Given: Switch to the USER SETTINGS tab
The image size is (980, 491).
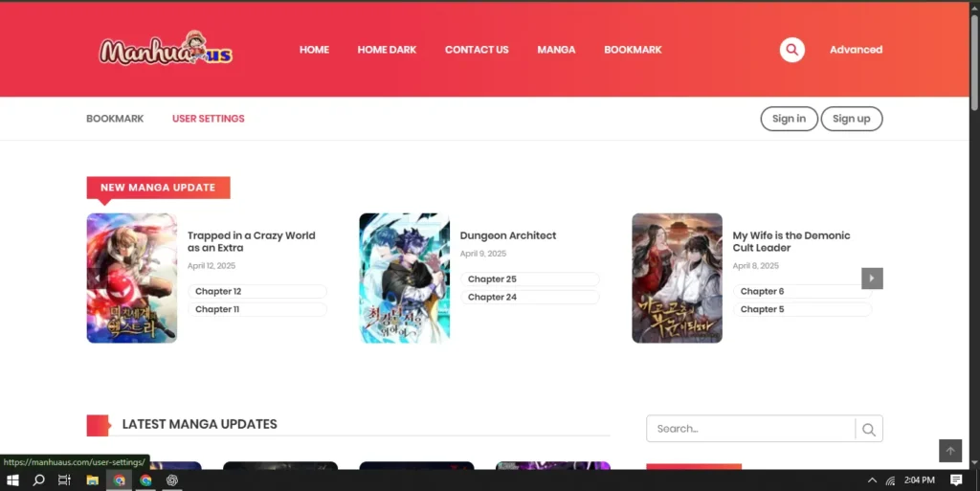Looking at the screenshot, I should [x=208, y=119].
